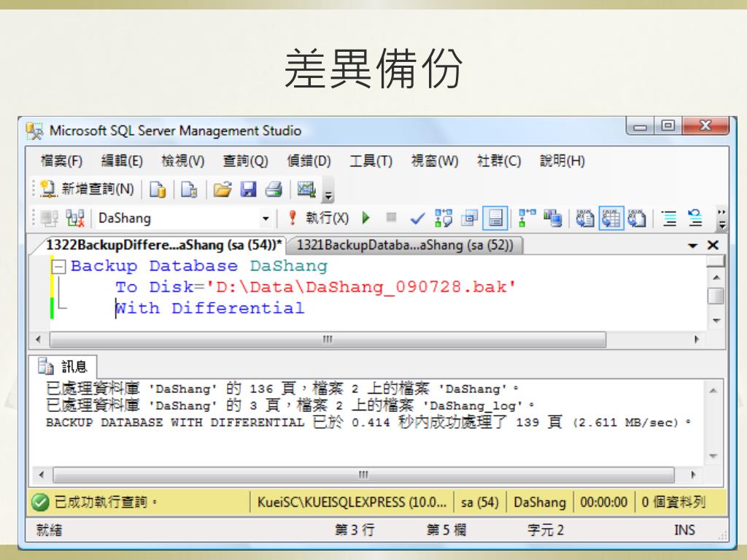Image resolution: width=747 pixels, height=560 pixels.
Task: Select Results to File icon
Action: pyautogui.click(x=636, y=218)
